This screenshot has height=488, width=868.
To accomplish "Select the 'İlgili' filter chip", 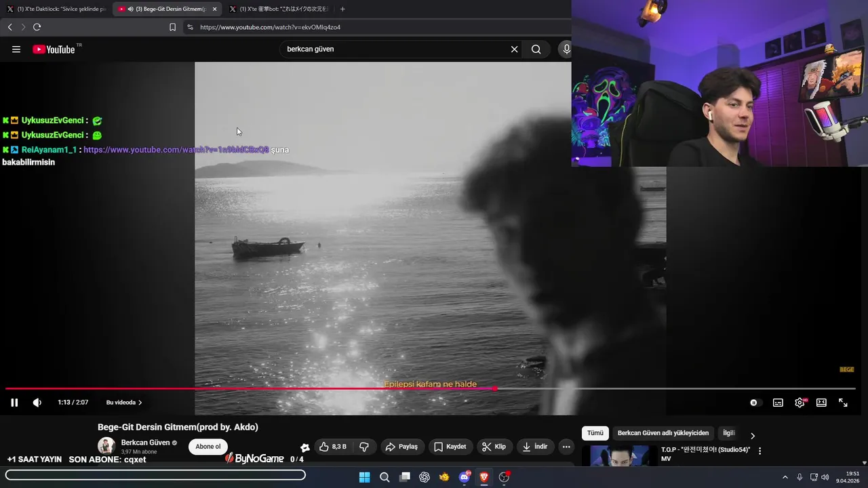I will coord(728,433).
